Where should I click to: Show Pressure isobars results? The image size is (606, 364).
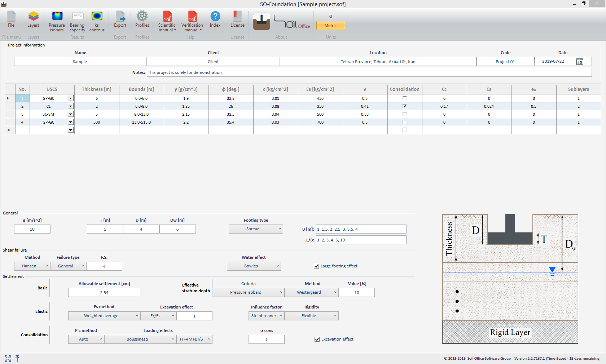coord(57,22)
